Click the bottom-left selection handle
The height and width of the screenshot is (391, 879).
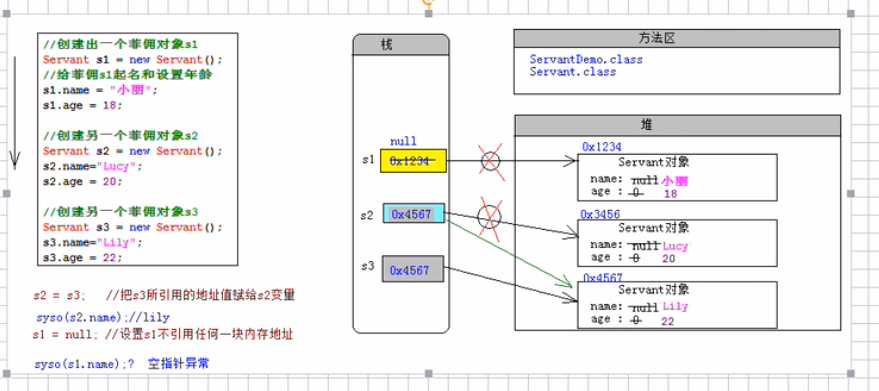pos(6,374)
